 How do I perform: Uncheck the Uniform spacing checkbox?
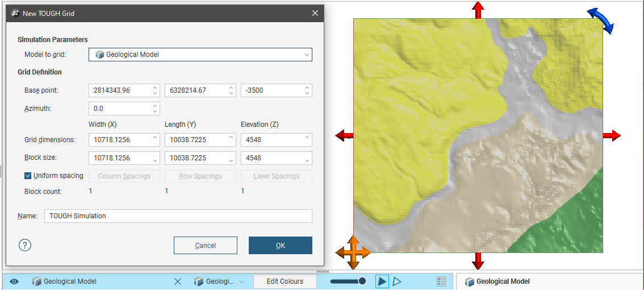pyautogui.click(x=28, y=176)
